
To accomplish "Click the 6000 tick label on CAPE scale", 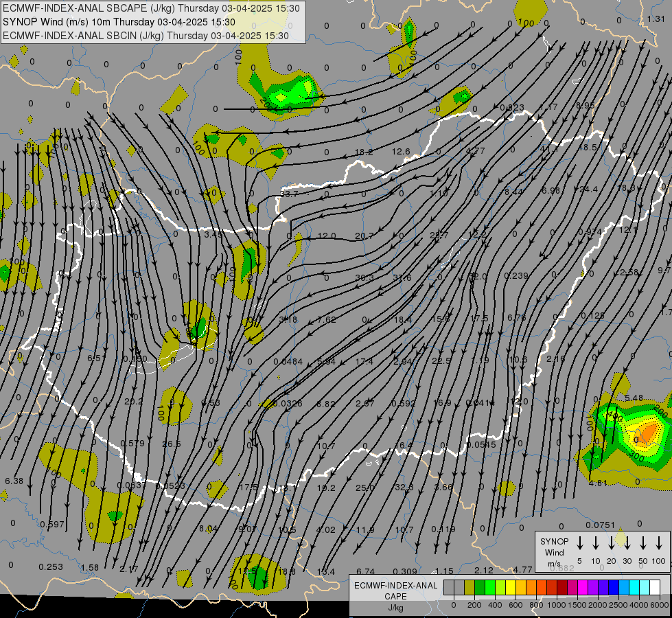I will point(660,605).
